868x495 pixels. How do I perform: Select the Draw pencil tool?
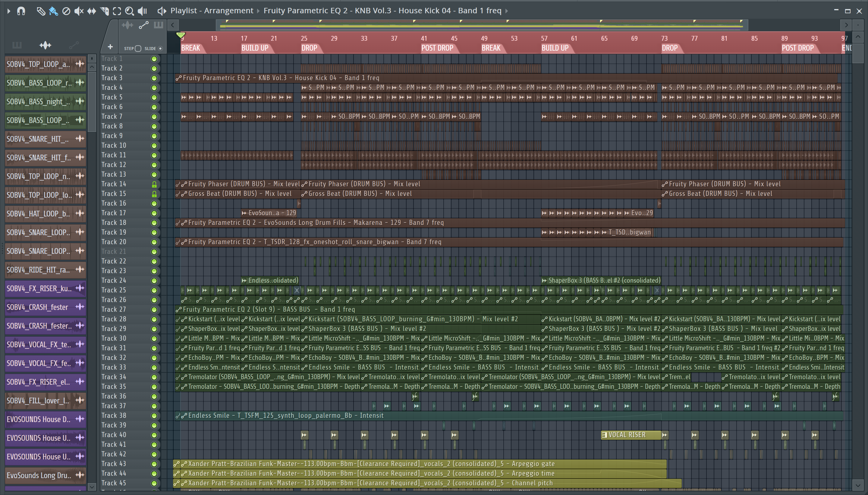tap(41, 11)
